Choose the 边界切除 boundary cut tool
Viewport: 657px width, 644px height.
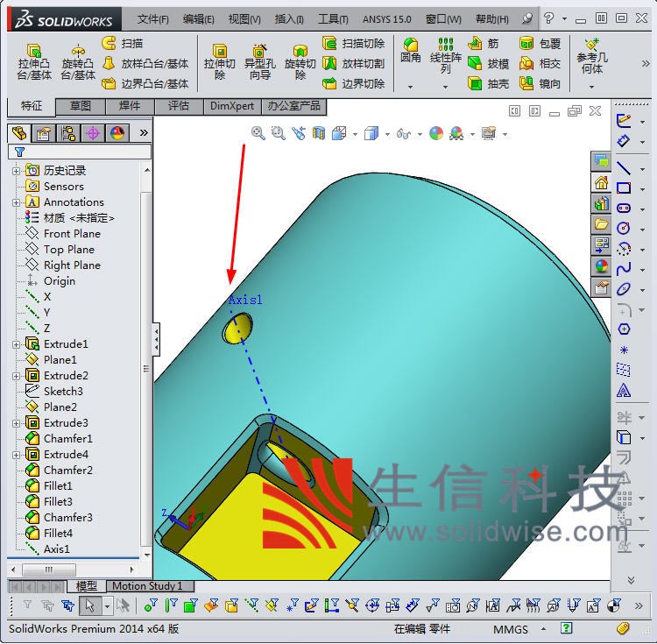point(354,84)
